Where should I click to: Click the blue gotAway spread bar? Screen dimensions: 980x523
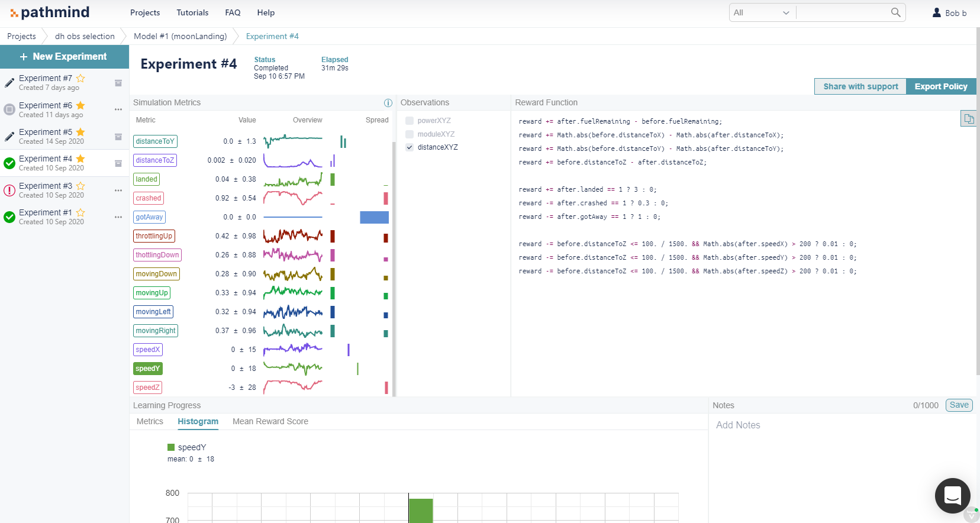[375, 217]
